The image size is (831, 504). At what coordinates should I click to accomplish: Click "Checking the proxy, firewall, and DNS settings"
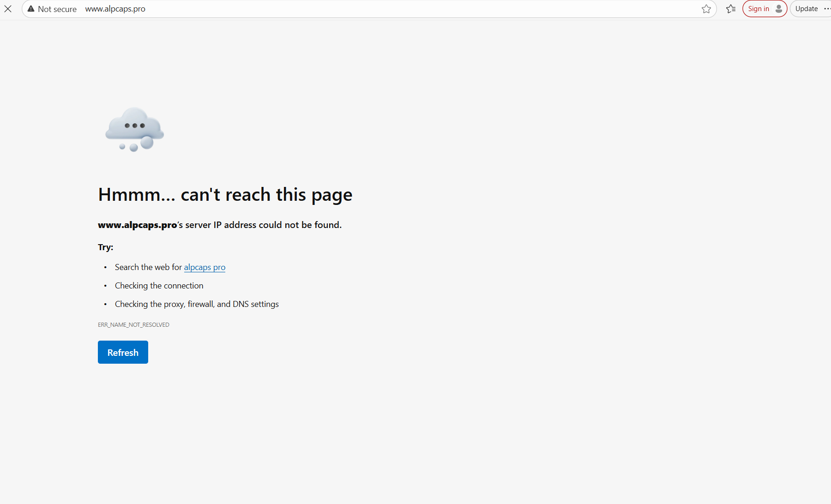pos(197,304)
